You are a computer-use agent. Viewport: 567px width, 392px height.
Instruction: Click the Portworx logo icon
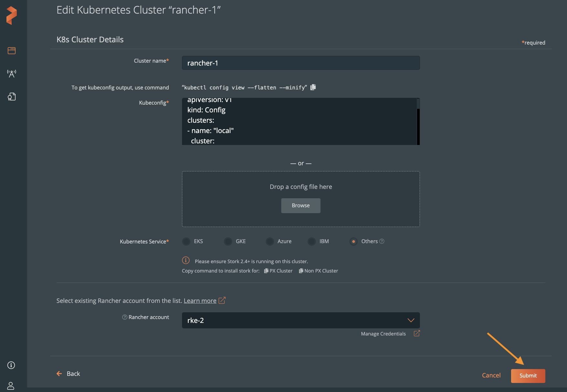(x=12, y=15)
